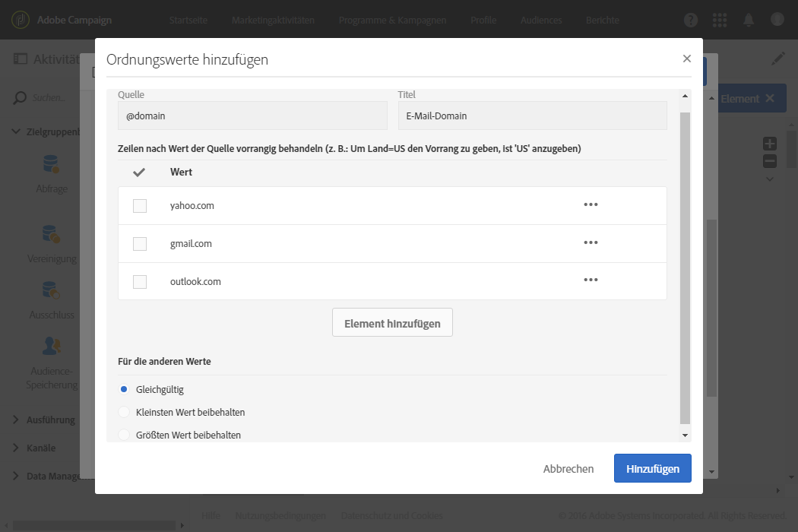Image resolution: width=798 pixels, height=532 pixels.
Task: Close the Ordnungswerte hinzufügen dialog
Action: point(687,59)
